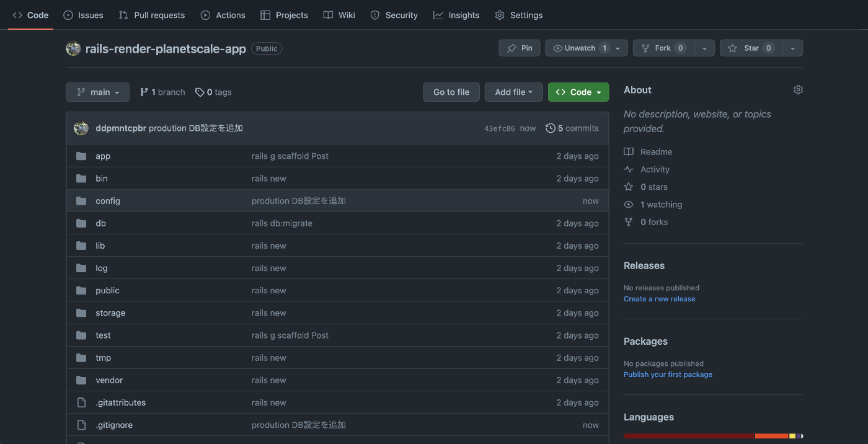The height and width of the screenshot is (444, 868).
Task: Open config row's commit message
Action: pyautogui.click(x=299, y=201)
